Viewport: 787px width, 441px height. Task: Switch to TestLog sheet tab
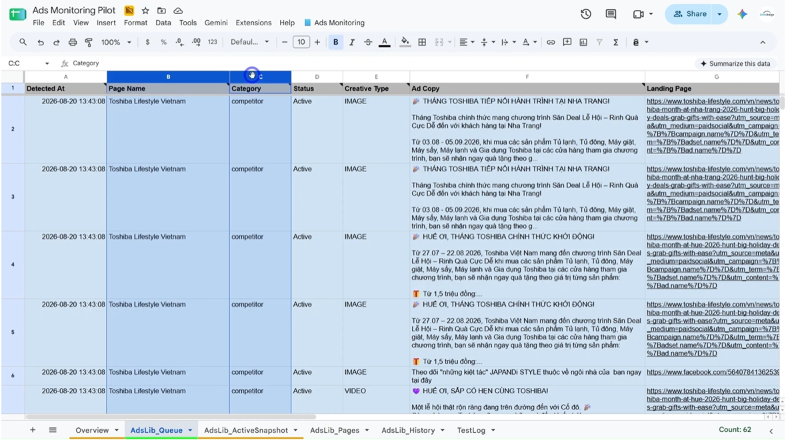pyautogui.click(x=471, y=430)
